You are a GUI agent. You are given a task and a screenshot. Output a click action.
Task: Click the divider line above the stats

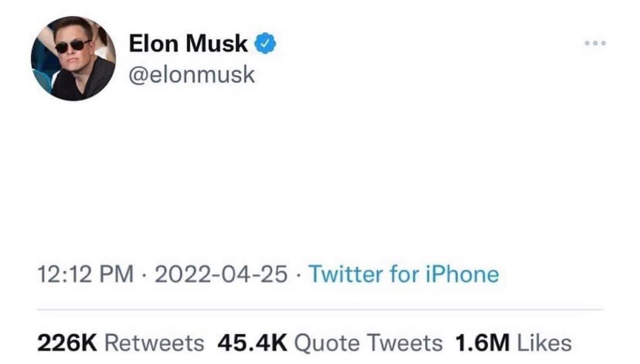320,310
